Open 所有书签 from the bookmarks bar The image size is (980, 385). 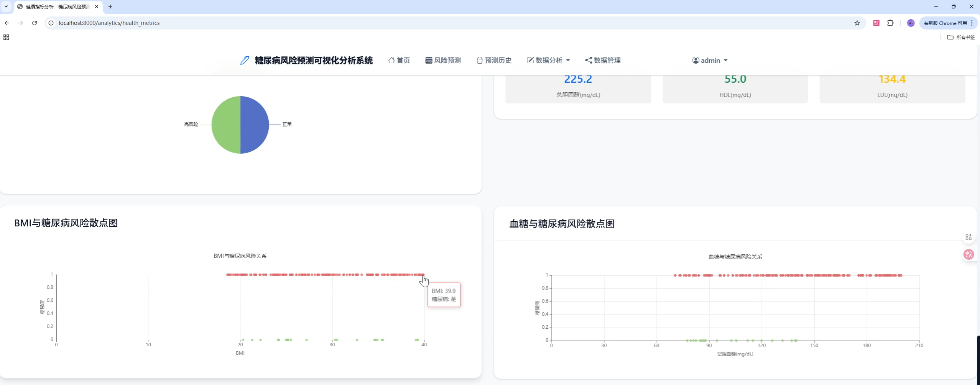tap(961, 37)
